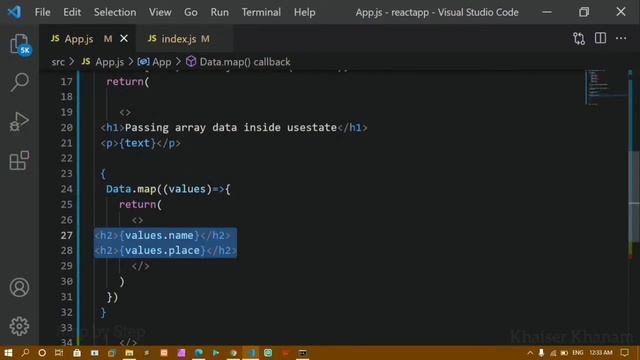Close the App.js tab
Screen dimensions: 640x360
(x=124, y=39)
